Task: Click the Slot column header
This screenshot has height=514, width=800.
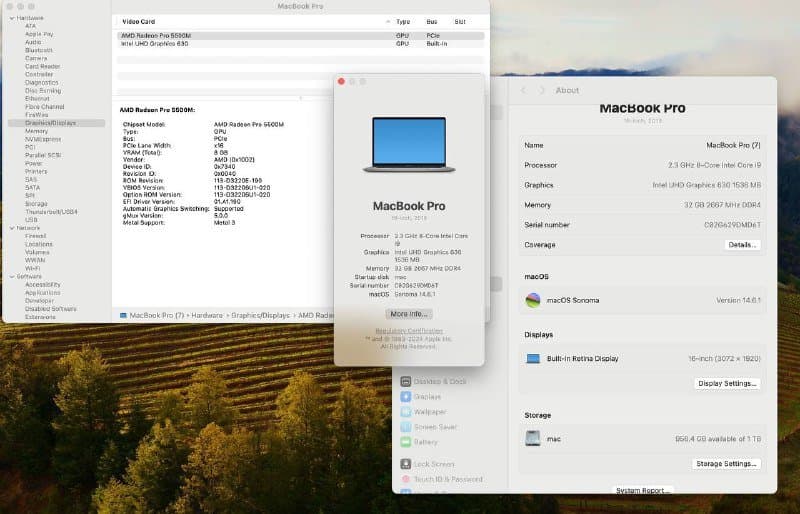Action: coord(460,22)
